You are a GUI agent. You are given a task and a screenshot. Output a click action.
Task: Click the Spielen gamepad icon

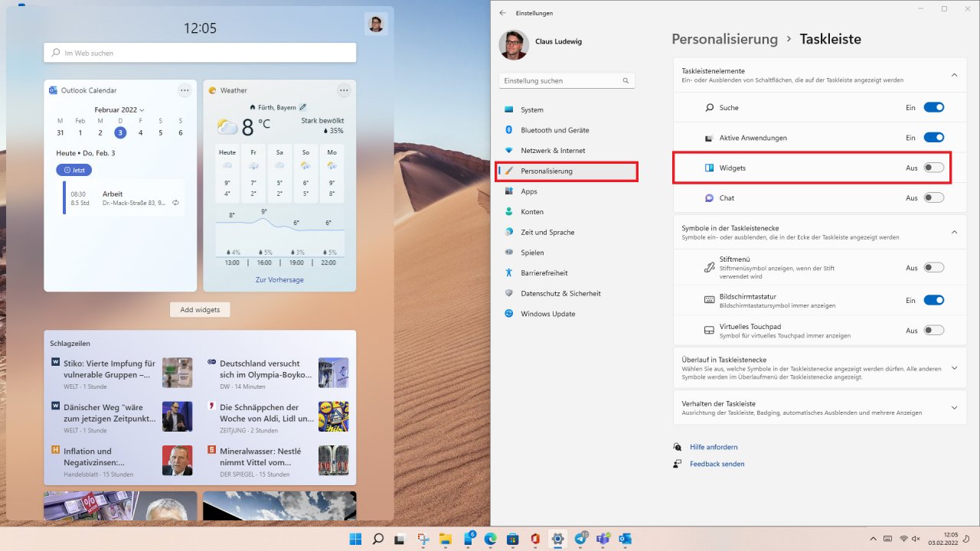click(x=508, y=253)
